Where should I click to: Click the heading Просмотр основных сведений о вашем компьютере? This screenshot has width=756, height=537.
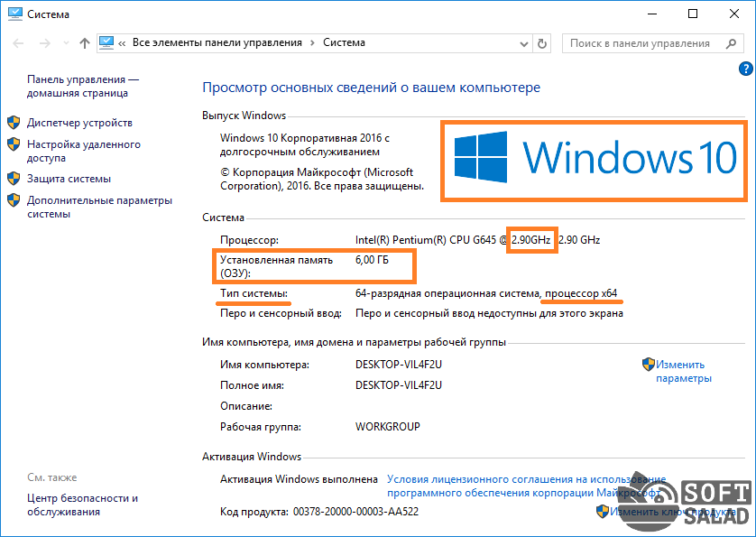[372, 88]
